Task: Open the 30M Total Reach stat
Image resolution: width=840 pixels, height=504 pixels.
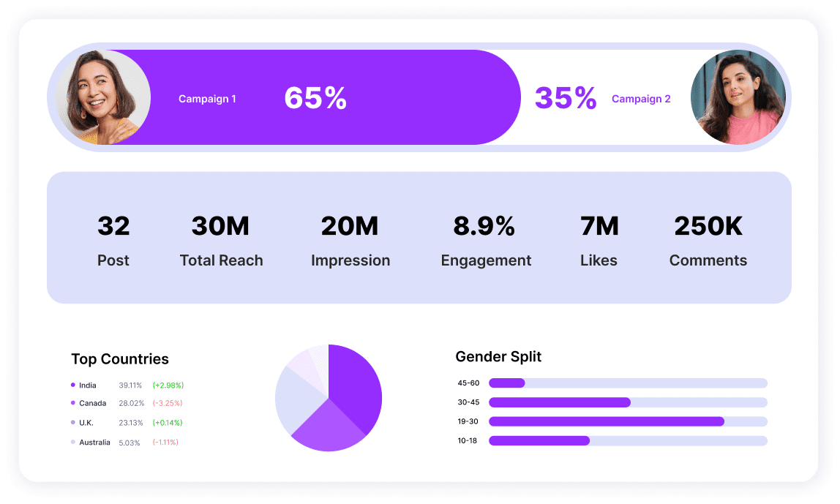Action: click(221, 240)
